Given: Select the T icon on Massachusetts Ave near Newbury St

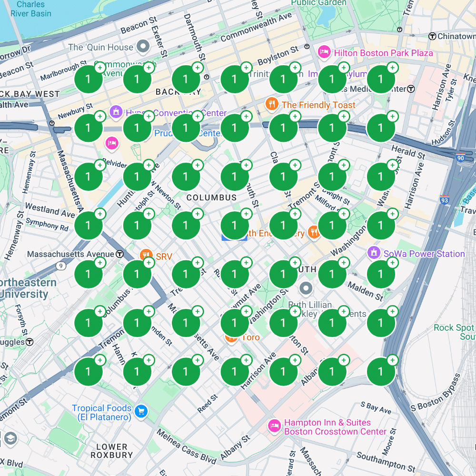Looking at the screenshot, I should pyautogui.click(x=52, y=123).
